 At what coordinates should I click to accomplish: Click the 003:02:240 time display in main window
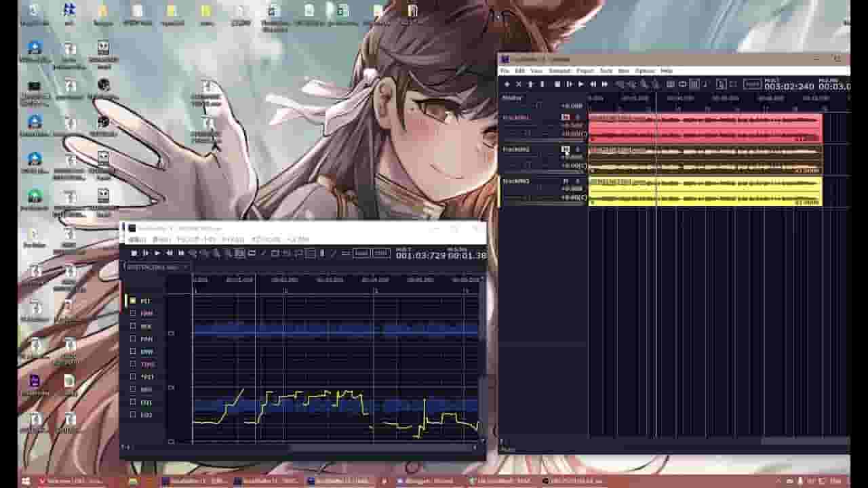click(x=789, y=86)
